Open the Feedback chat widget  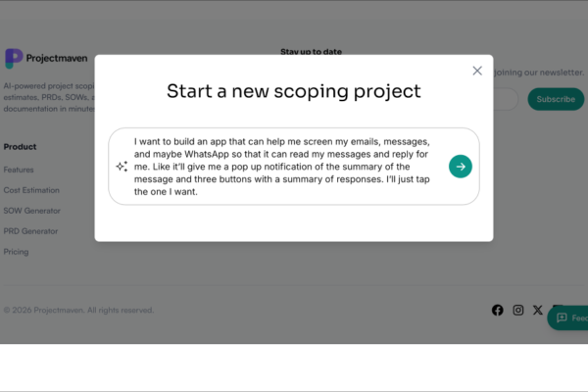click(x=569, y=318)
